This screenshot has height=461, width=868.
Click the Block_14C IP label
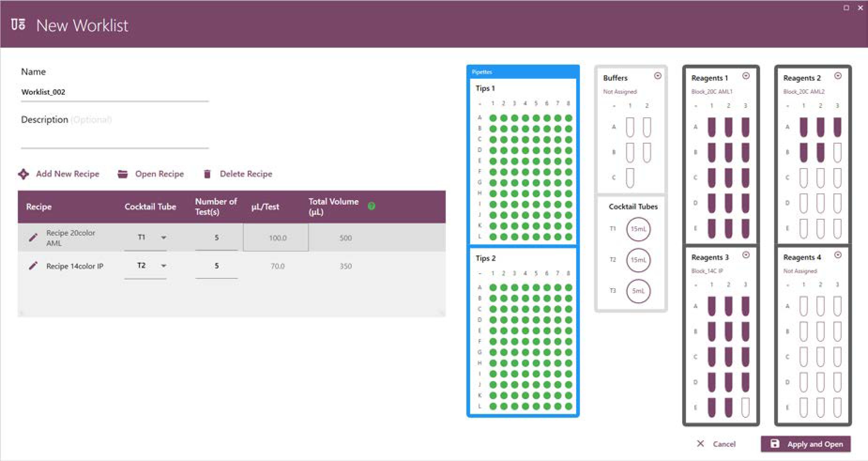pos(707,271)
